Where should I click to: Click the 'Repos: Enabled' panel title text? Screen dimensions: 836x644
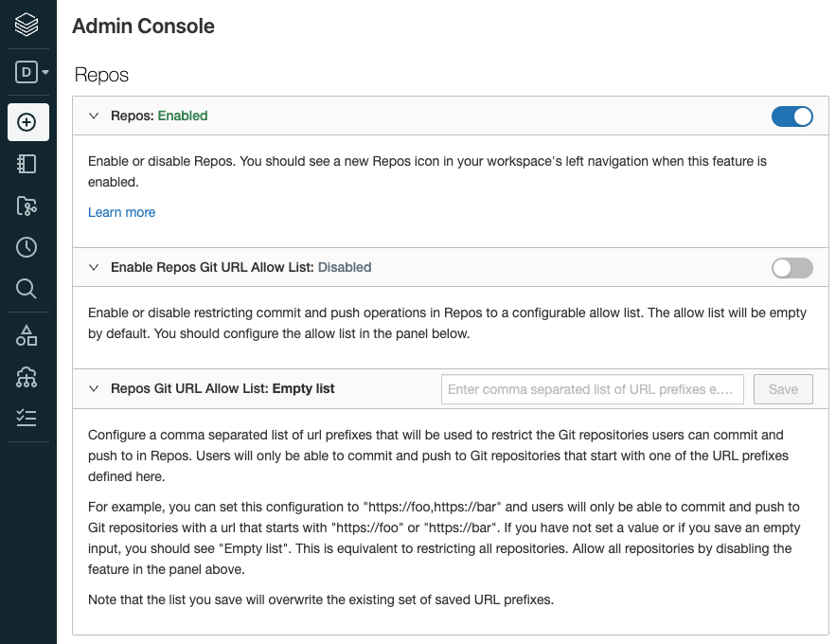point(159,116)
